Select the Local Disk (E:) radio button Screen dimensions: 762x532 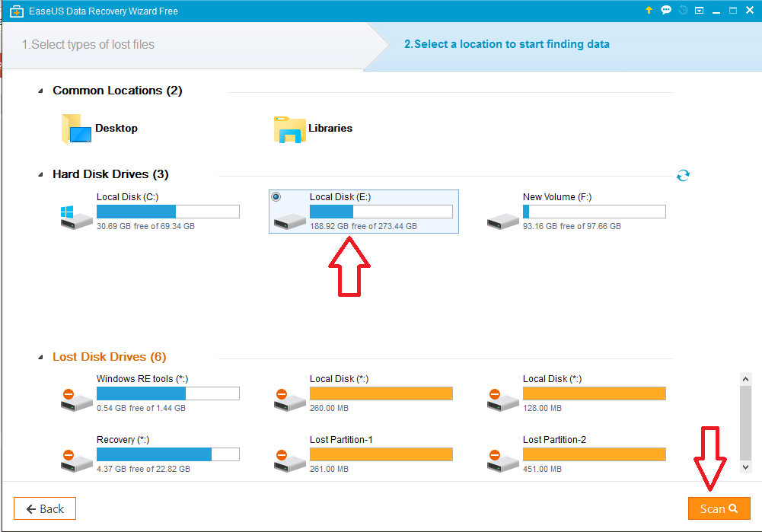(x=276, y=197)
